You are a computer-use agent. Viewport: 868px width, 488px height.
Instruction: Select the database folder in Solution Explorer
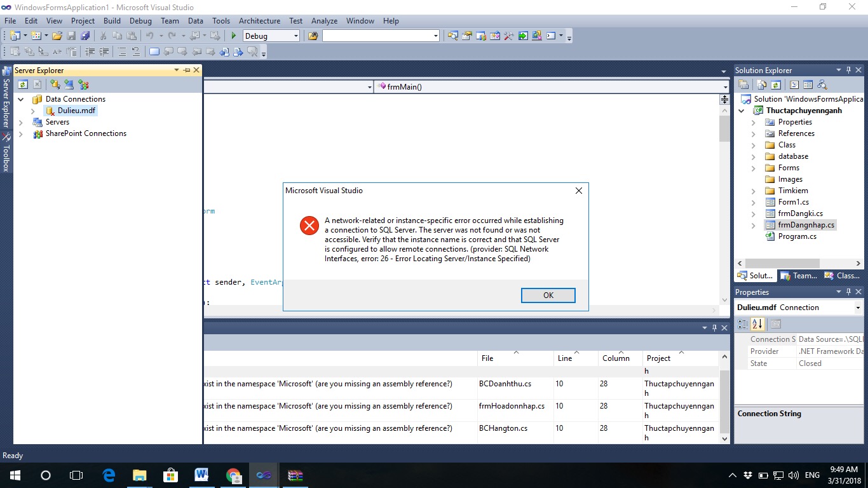(x=793, y=156)
